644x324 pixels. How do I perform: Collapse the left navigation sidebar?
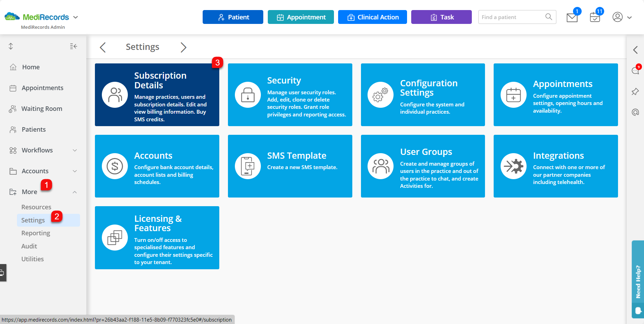pyautogui.click(x=73, y=46)
